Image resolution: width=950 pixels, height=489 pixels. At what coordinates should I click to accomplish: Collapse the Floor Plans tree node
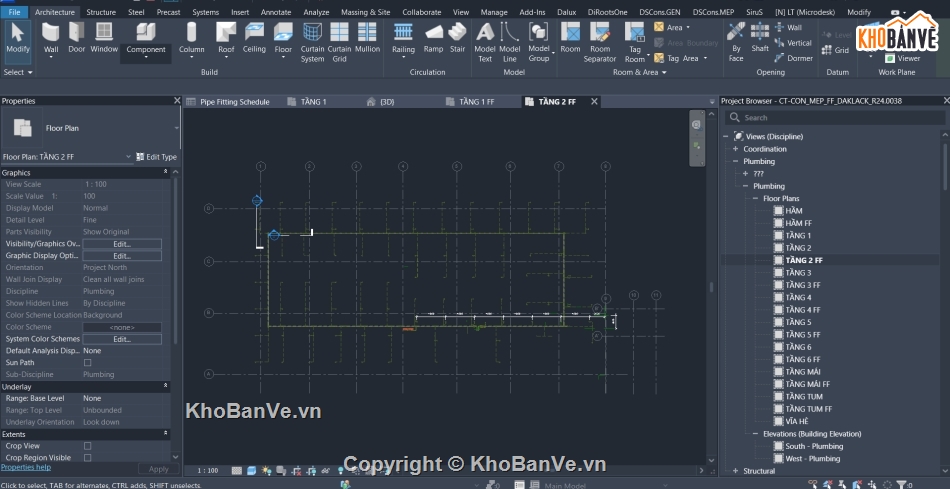755,199
